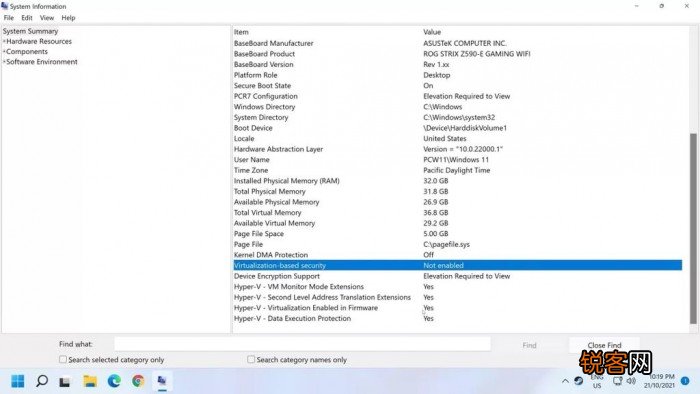The image size is (700, 394).
Task: Open the Edit menu
Action: click(x=27, y=18)
